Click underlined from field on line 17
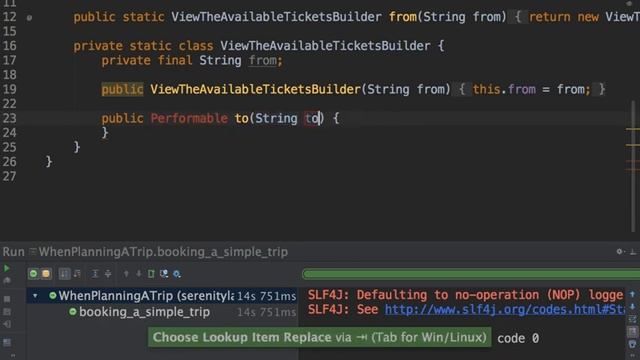 (x=262, y=60)
